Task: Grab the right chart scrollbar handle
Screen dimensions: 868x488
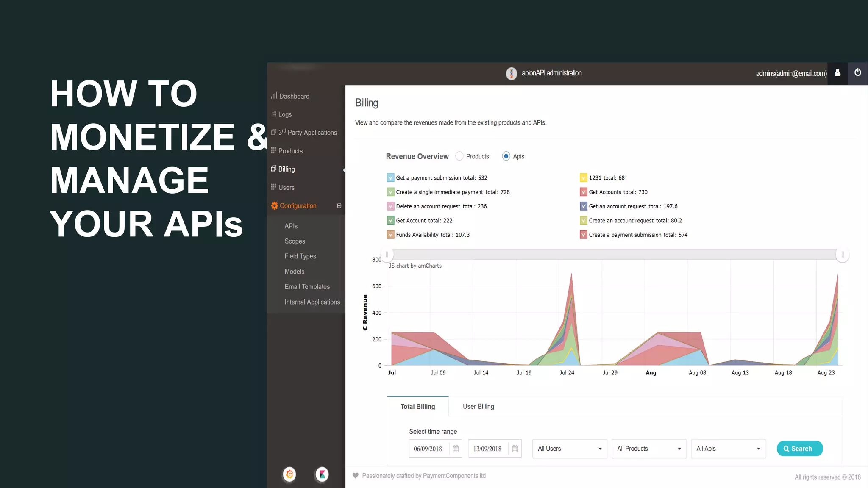Action: click(x=843, y=255)
